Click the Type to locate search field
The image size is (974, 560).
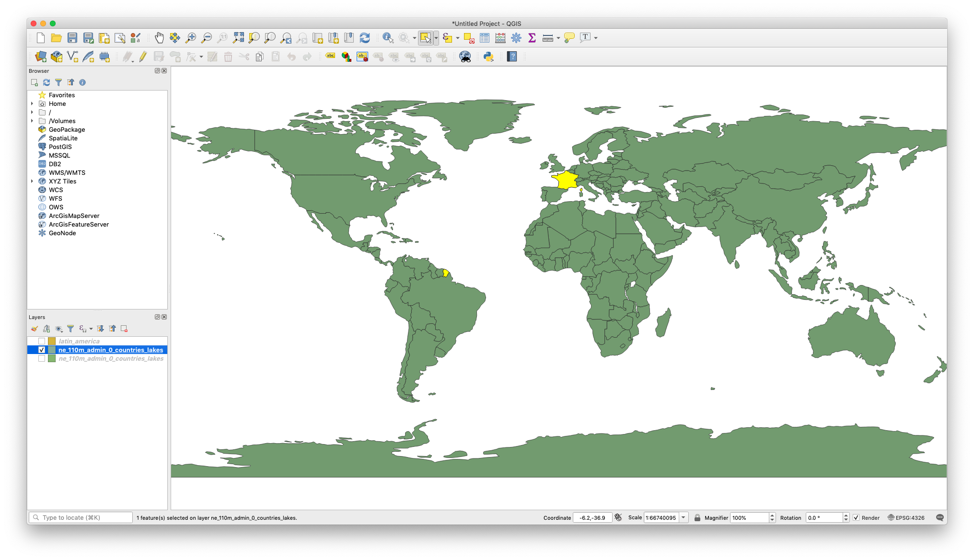click(x=81, y=518)
